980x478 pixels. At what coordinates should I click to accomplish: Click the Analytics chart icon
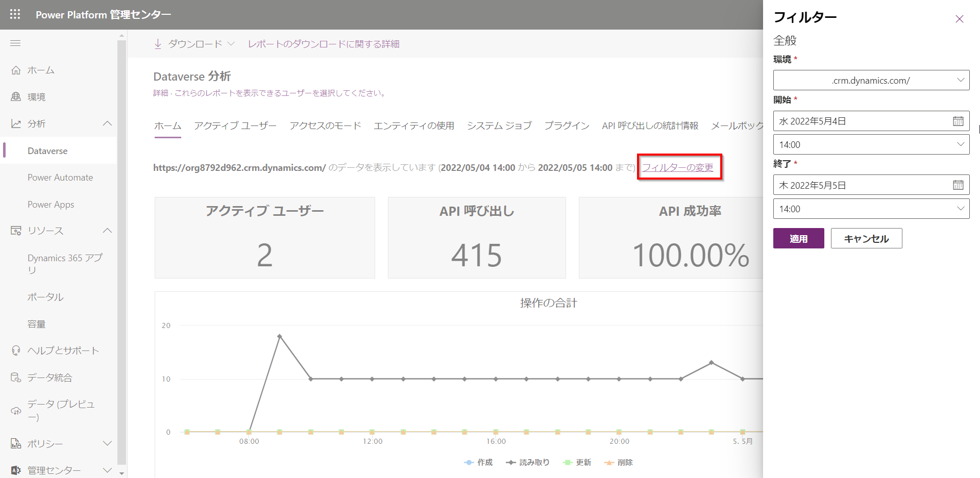[x=16, y=123]
